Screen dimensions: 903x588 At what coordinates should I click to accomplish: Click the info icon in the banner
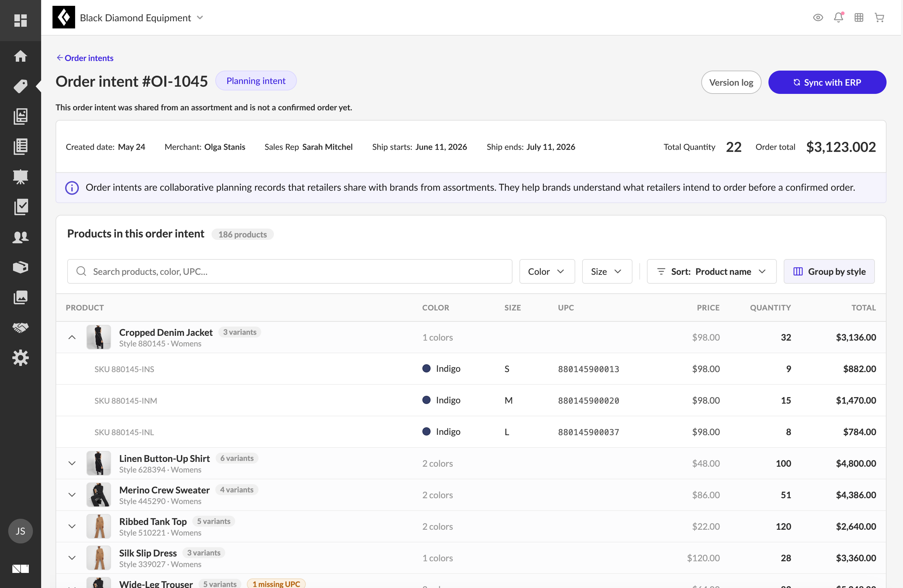72,188
